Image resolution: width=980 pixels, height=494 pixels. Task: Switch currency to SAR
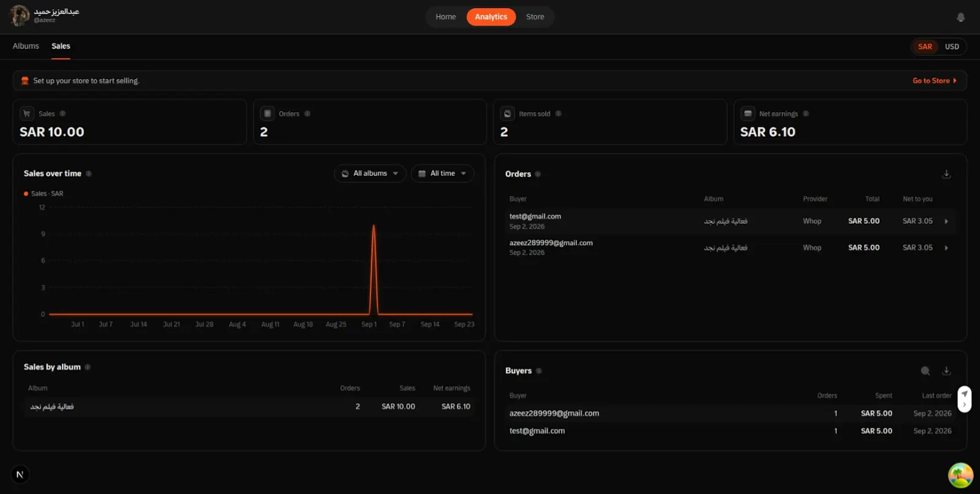925,47
